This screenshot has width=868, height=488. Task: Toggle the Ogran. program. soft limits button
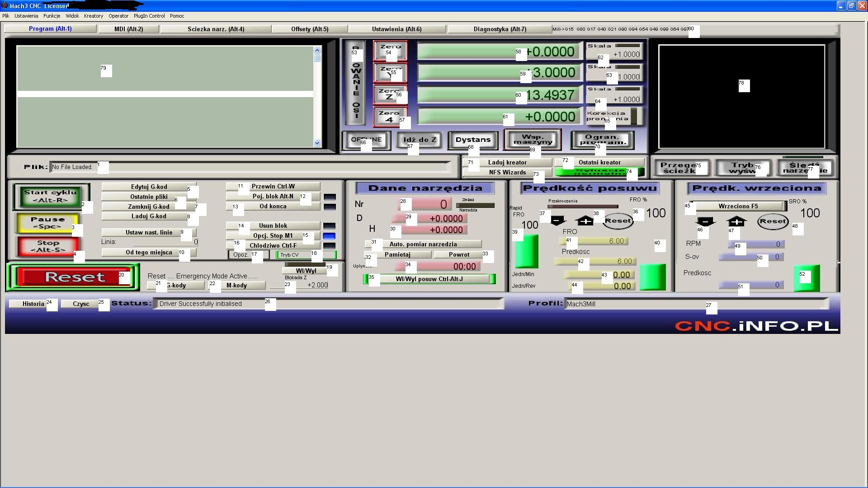[603, 140]
